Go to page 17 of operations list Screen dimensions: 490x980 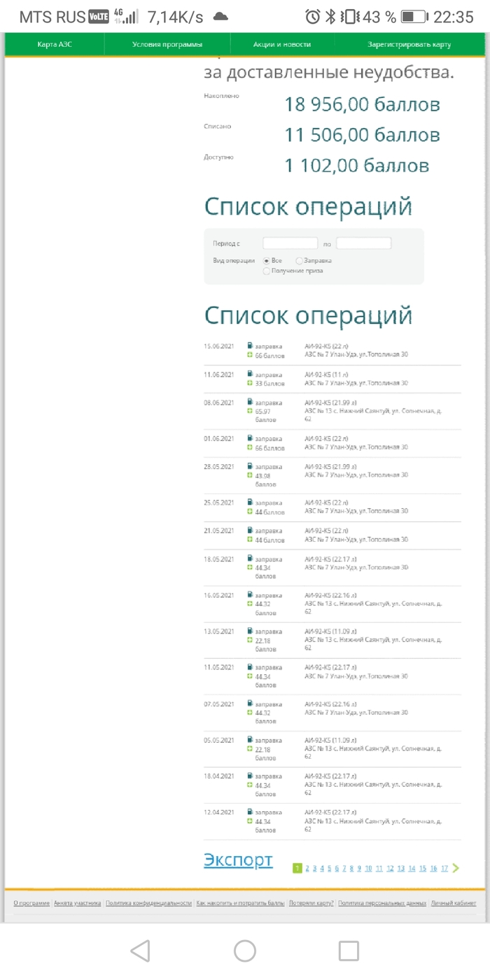444,869
